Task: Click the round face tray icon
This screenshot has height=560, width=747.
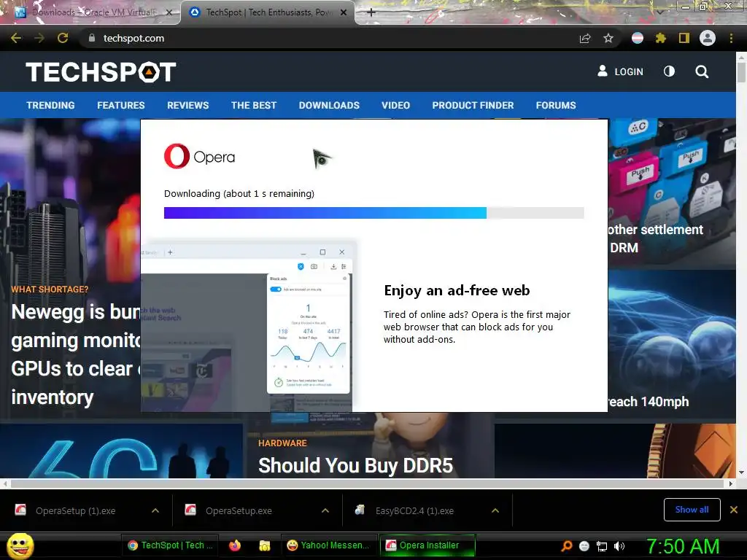Action: (x=584, y=546)
